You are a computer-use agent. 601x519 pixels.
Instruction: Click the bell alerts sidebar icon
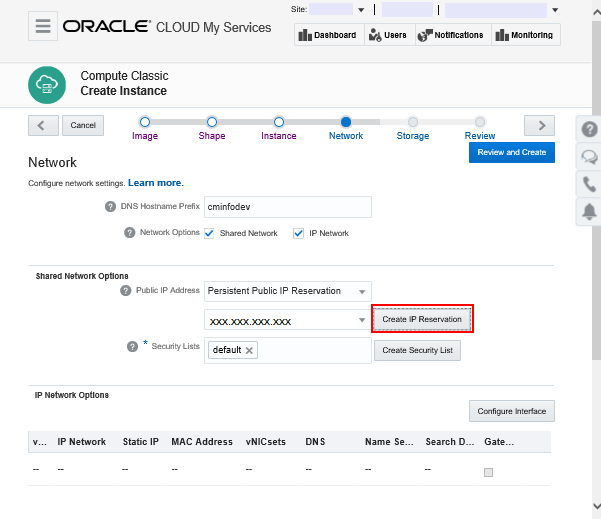click(589, 212)
